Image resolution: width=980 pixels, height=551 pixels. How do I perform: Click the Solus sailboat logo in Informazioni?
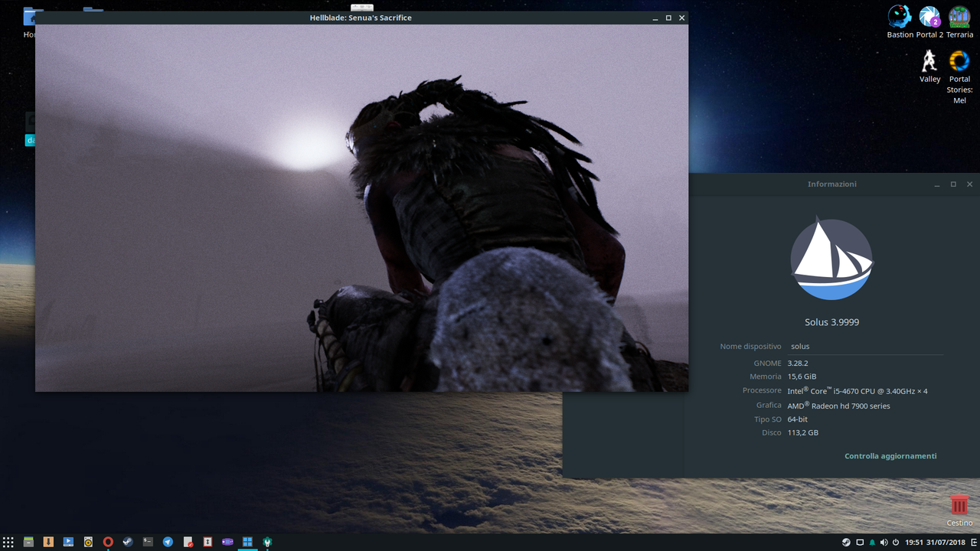[831, 259]
